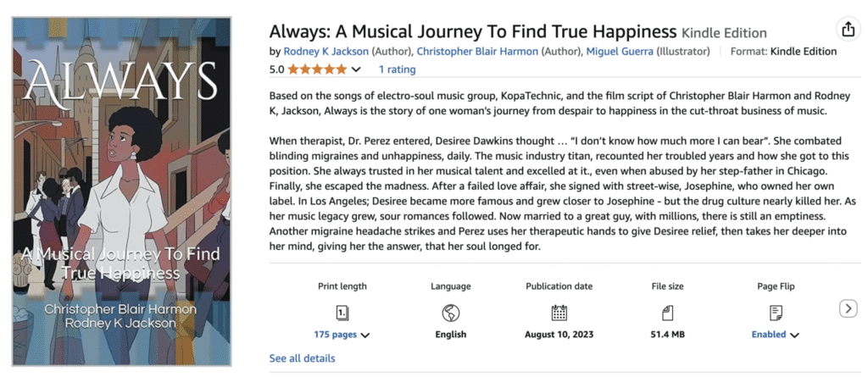Open the 1 rating link

point(397,69)
